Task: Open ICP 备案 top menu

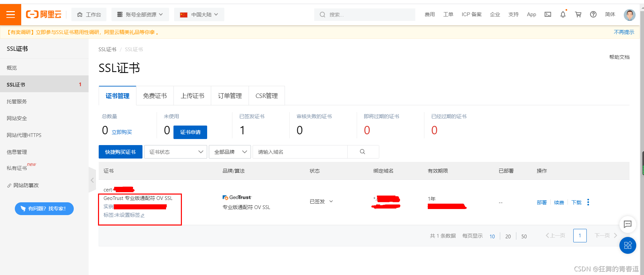Action: coord(472,14)
